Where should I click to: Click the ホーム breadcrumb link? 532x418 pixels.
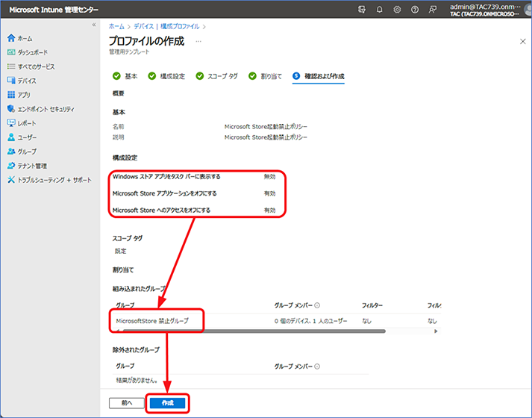tap(116, 26)
